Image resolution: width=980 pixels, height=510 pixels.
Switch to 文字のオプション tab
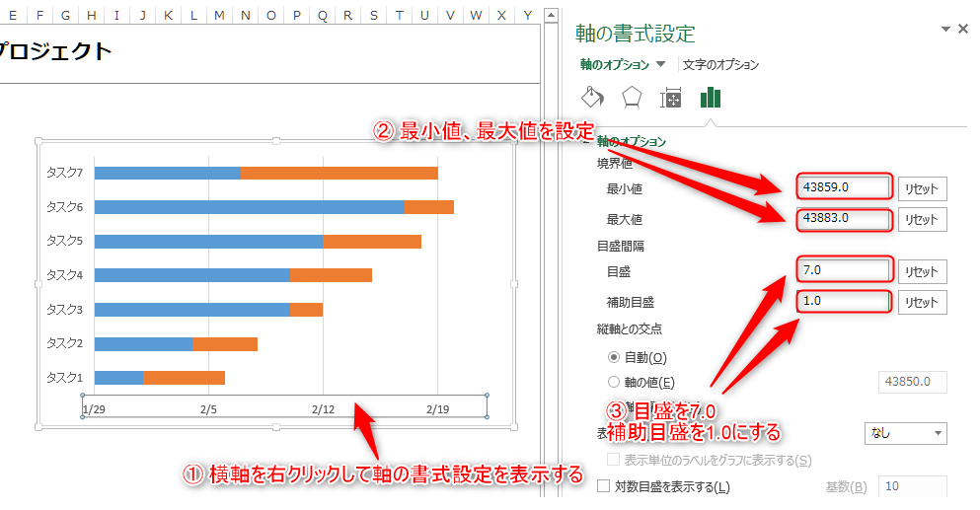pos(721,64)
